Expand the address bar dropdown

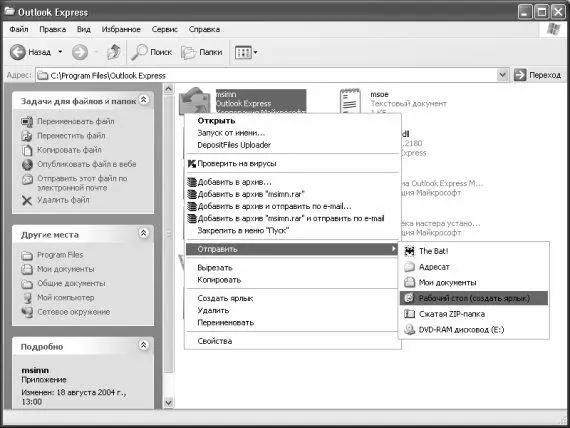(502, 75)
